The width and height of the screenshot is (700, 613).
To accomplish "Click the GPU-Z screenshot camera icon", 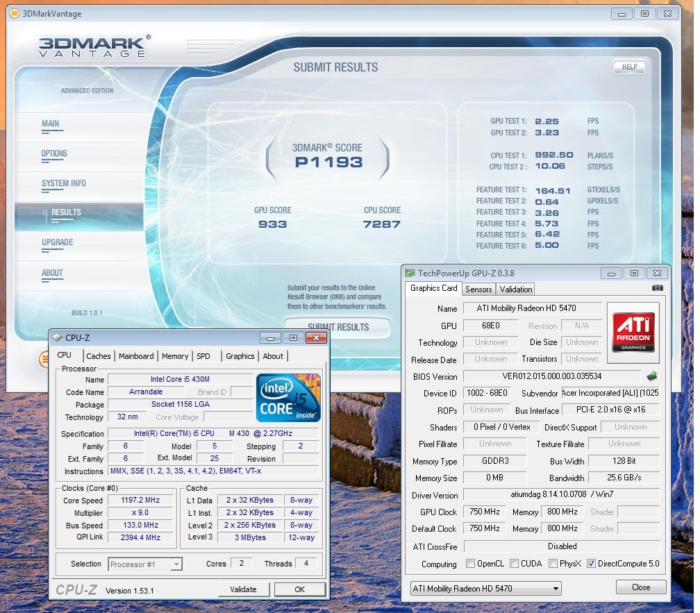I will [x=657, y=288].
